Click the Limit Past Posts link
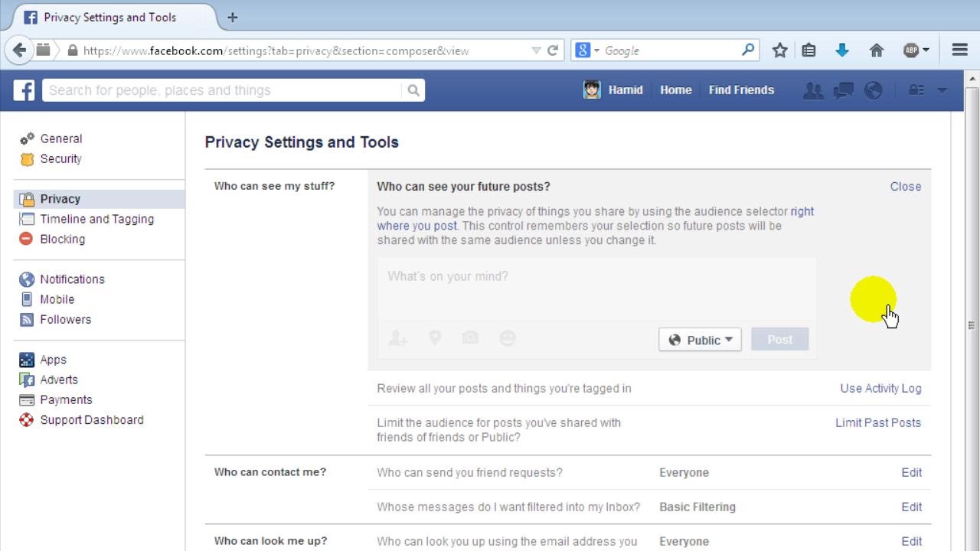The height and width of the screenshot is (551, 980). pyautogui.click(x=878, y=423)
